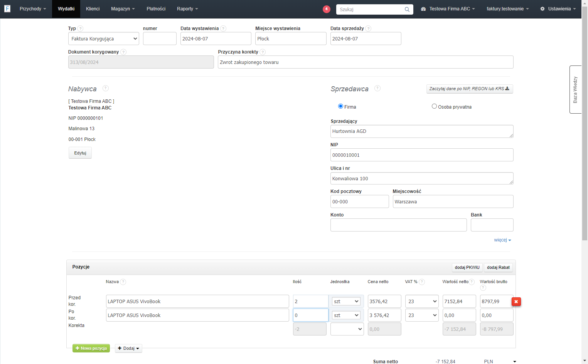Open the Klienci menu item

(93, 9)
